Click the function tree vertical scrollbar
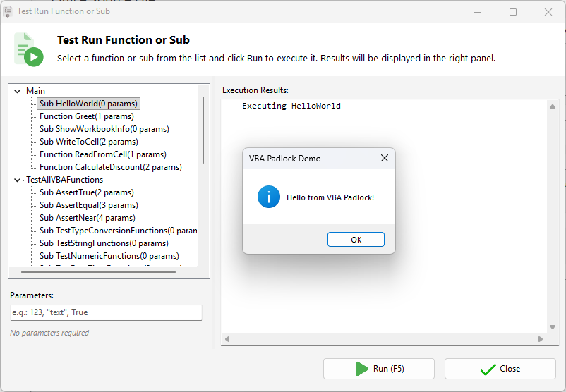566x392 pixels. [203, 130]
